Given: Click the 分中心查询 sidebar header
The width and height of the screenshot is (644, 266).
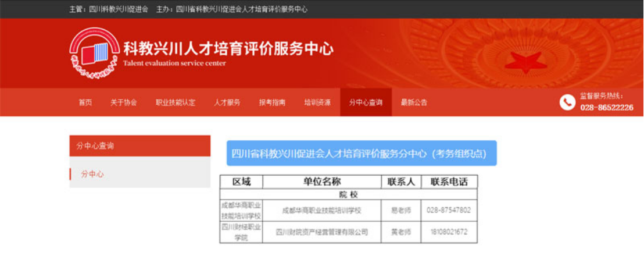Looking at the screenshot, I should click(x=139, y=146).
